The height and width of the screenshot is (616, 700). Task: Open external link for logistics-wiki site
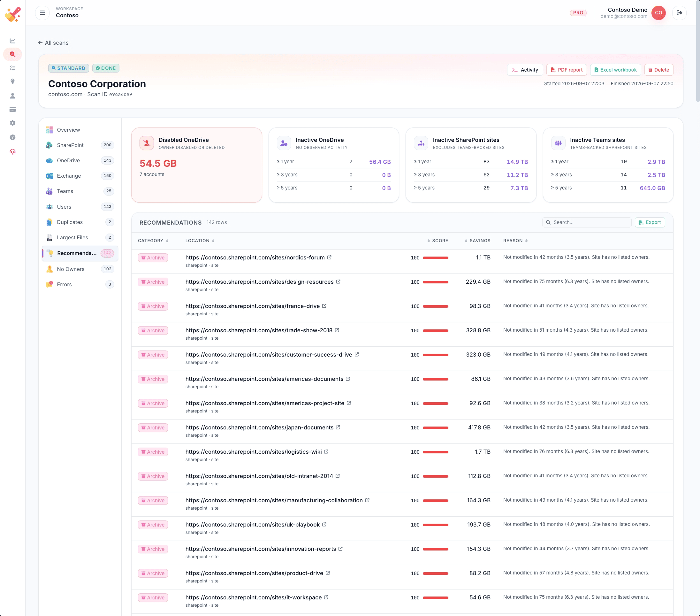tap(326, 452)
